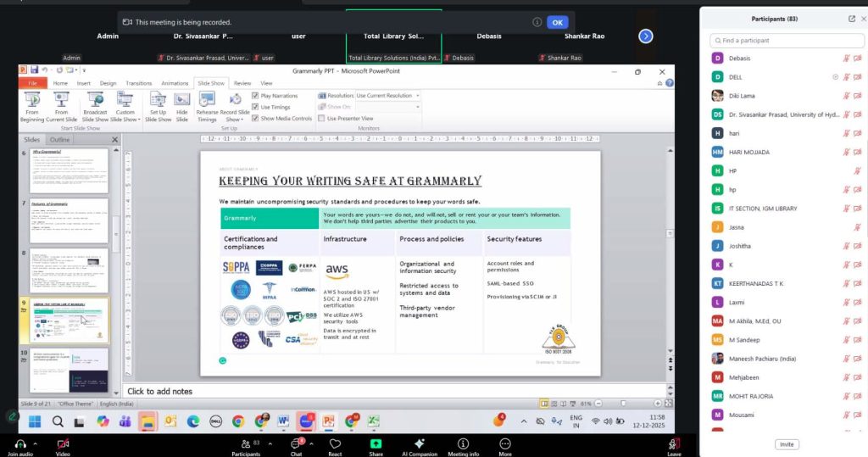Show next video tiles with arrow
This screenshot has width=868, height=457.
[x=646, y=36]
